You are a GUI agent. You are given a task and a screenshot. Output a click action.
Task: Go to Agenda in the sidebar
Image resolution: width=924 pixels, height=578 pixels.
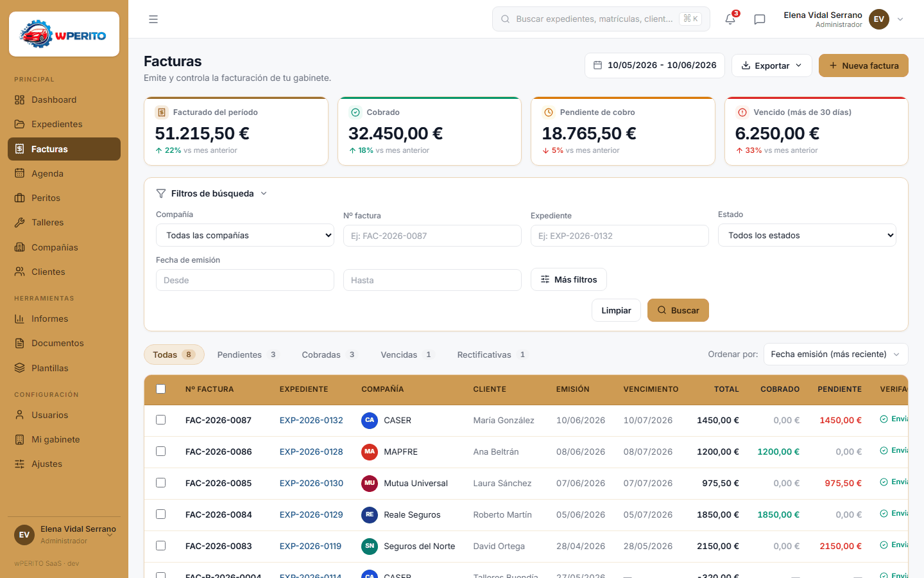pyautogui.click(x=64, y=173)
